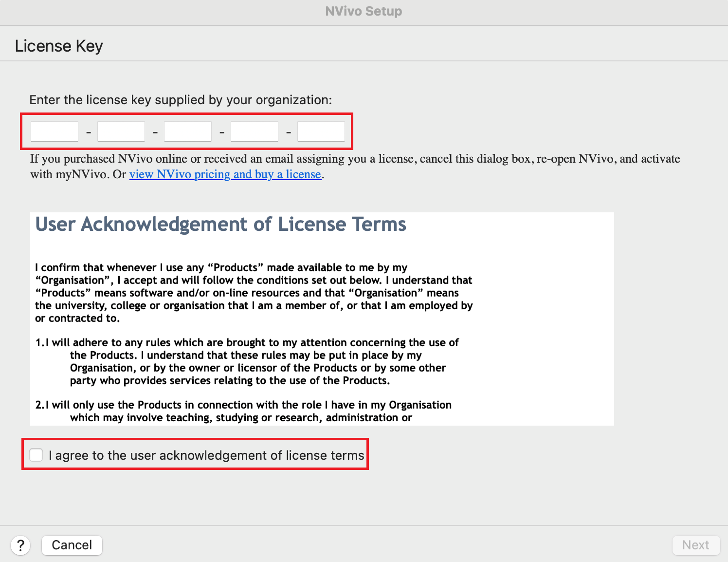The width and height of the screenshot is (728, 562).
Task: Click the User Acknowledgement of License Terms heading
Action: 220,225
